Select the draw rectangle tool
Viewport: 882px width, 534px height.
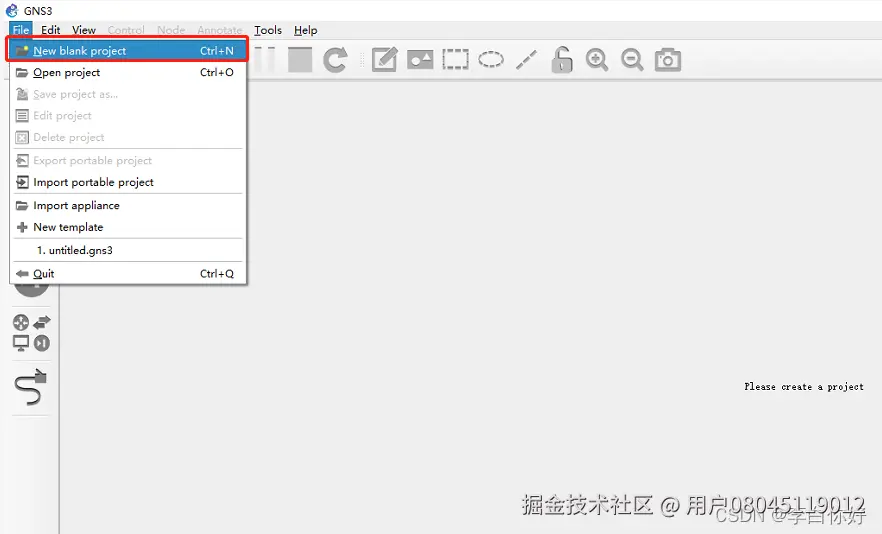pyautogui.click(x=456, y=60)
